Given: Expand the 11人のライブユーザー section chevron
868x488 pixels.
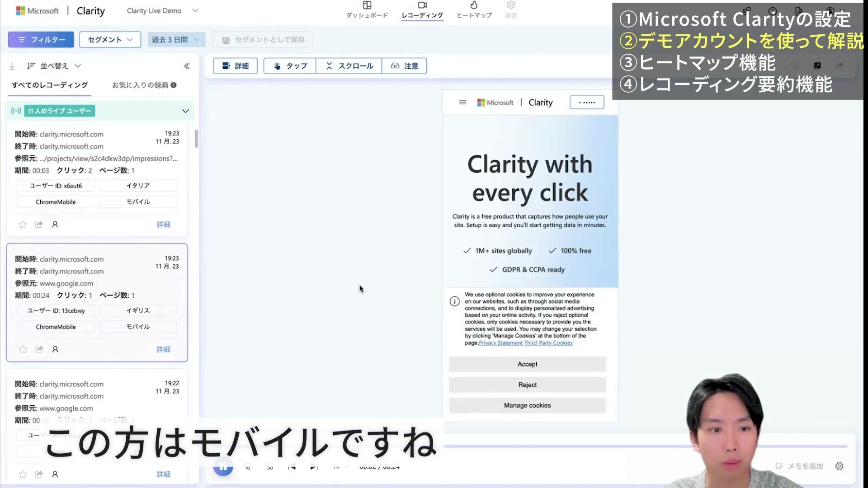Looking at the screenshot, I should click(x=185, y=111).
